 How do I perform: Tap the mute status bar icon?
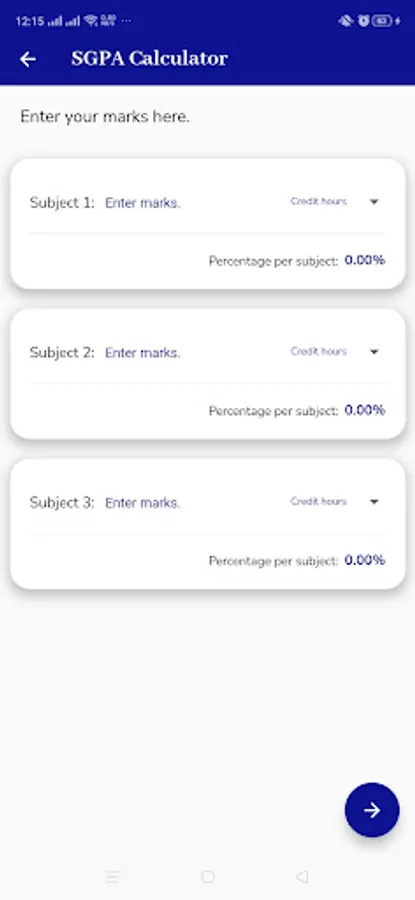tap(346, 21)
